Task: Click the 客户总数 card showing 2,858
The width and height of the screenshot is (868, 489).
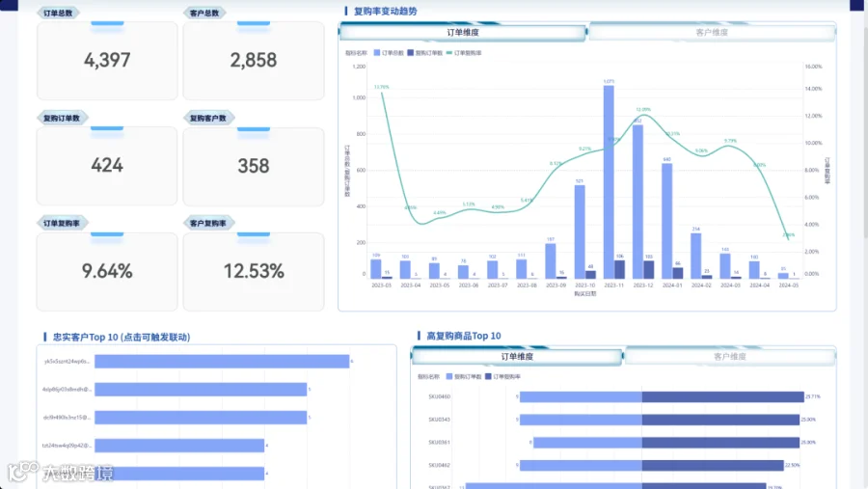Action: pos(254,61)
